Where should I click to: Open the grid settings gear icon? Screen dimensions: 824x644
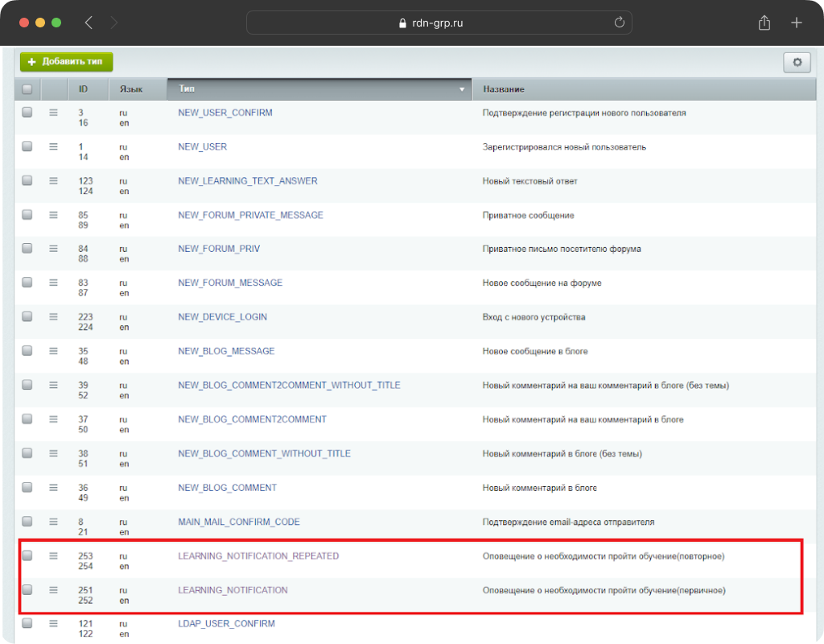click(x=797, y=62)
